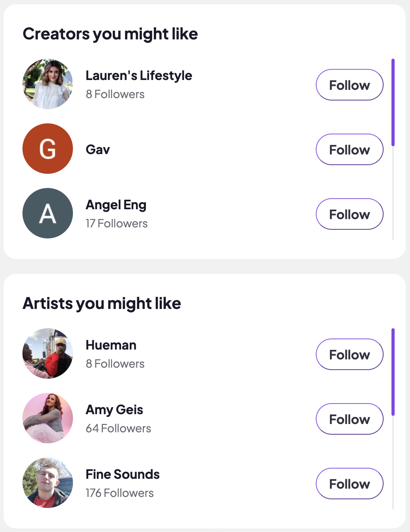Click Fine Sounds artist name
Image resolution: width=410 pixels, height=532 pixels.
coord(123,474)
